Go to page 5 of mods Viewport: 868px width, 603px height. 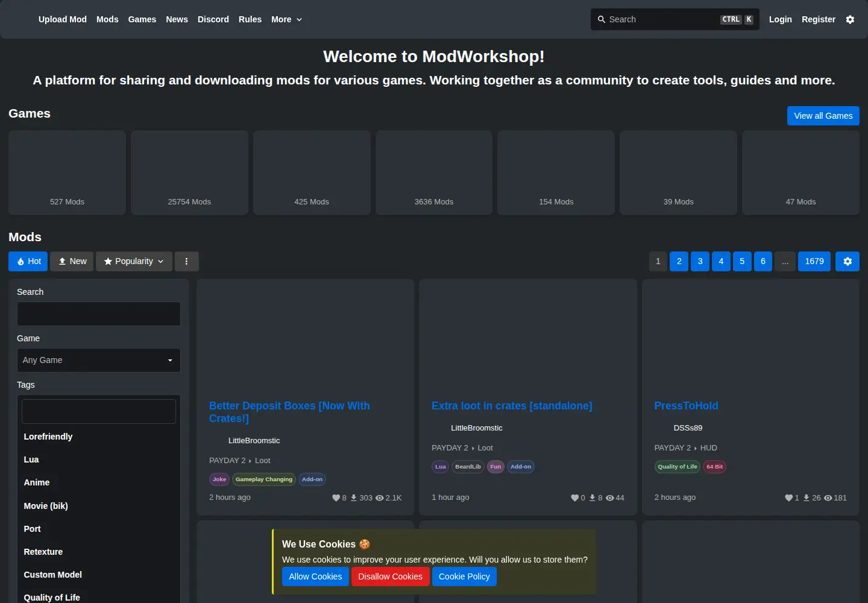point(742,261)
